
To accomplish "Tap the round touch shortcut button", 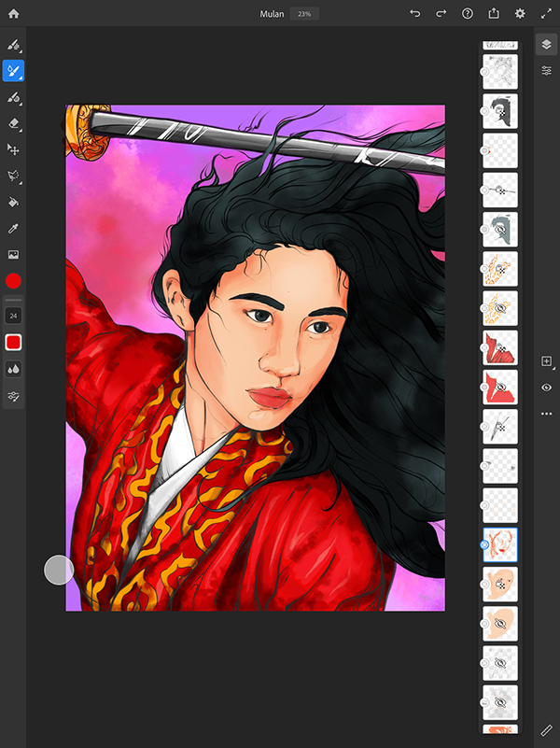I will pos(59,570).
